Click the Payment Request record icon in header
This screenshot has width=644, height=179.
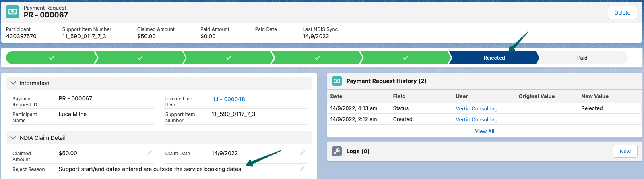(12, 12)
